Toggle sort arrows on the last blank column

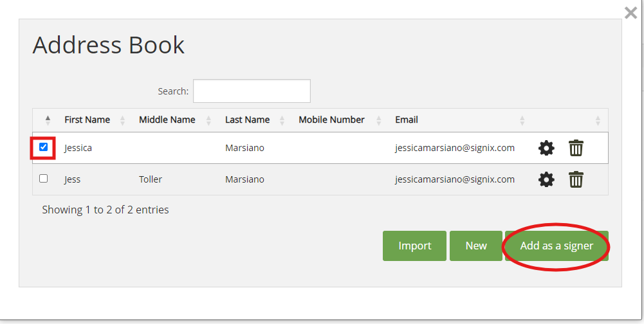point(598,120)
